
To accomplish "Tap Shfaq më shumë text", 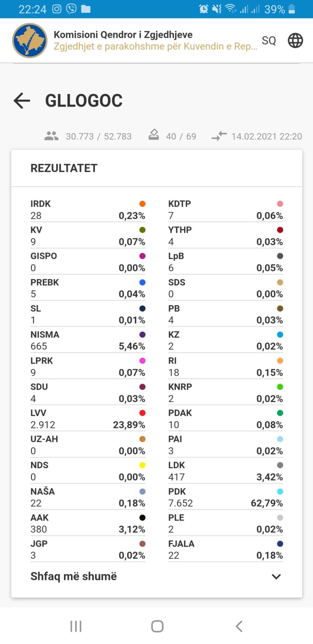I will [x=74, y=576].
